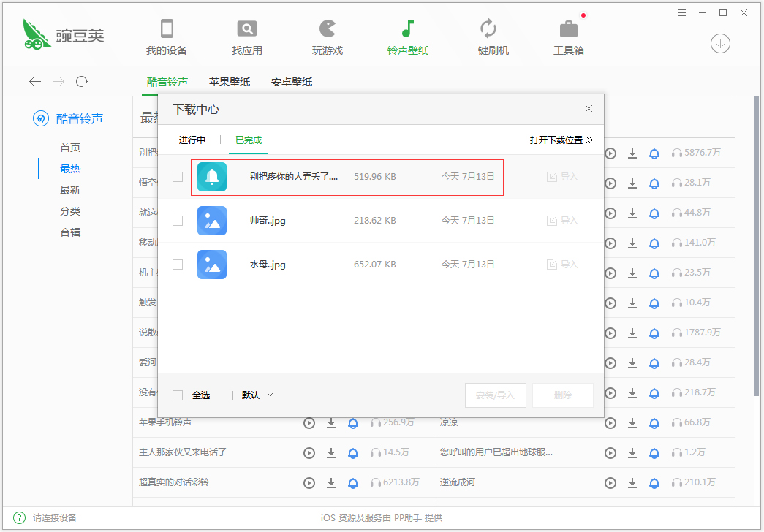Image resolution: width=764 pixels, height=532 pixels.
Task: Enable the 全选 checkbox
Action: click(x=177, y=394)
